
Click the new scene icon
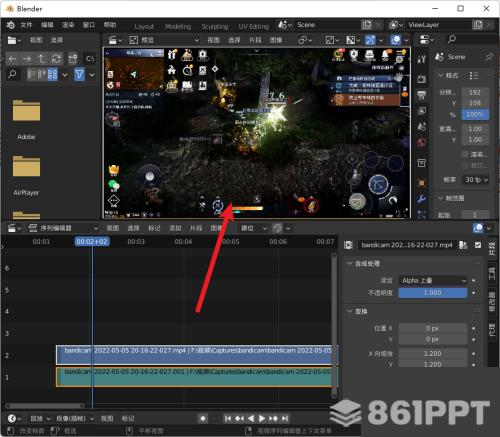[x=367, y=25]
